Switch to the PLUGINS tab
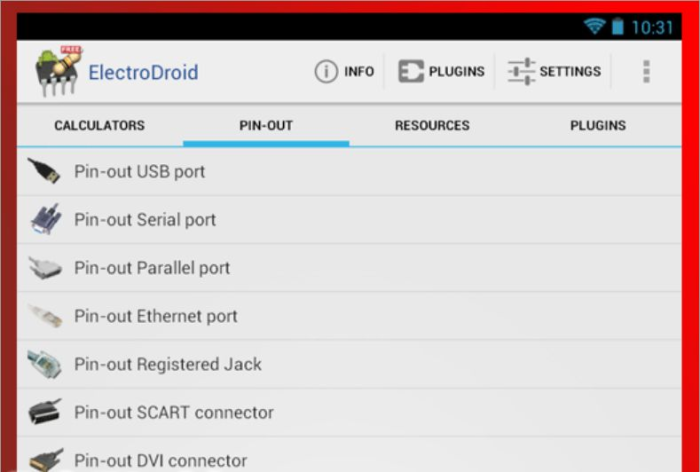 (x=598, y=125)
